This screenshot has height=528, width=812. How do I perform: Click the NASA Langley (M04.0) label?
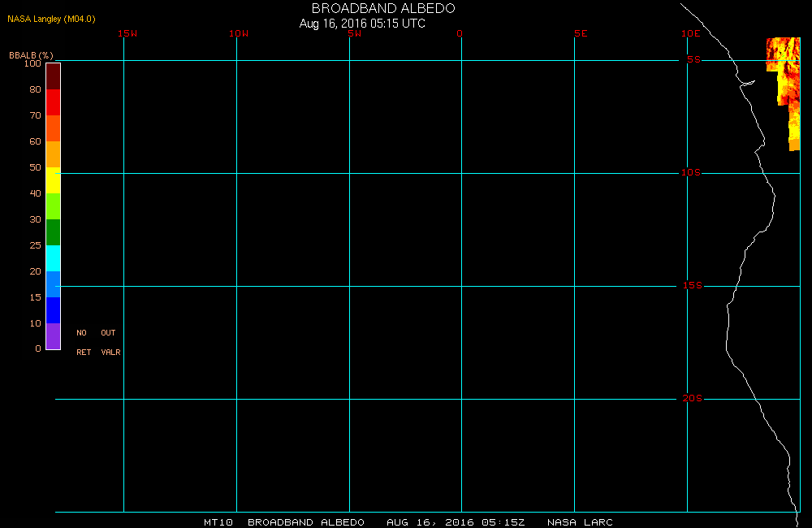click(x=51, y=19)
